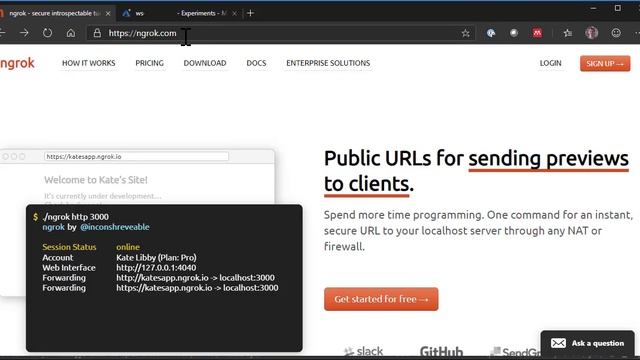The height and width of the screenshot is (360, 640).
Task: Open ENTERPRISE SOLUTIONS page
Action: click(328, 63)
